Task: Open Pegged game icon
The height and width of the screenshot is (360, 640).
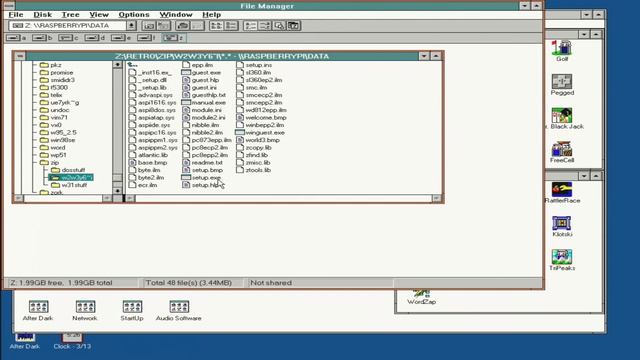Action: point(562,84)
